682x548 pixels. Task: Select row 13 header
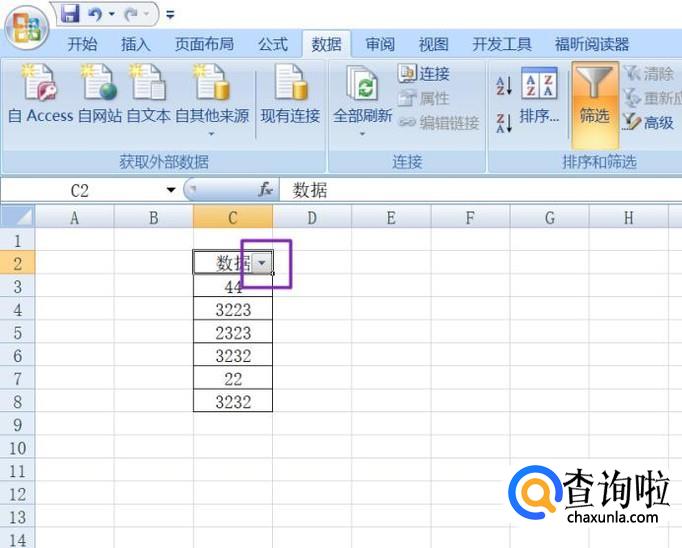point(17,517)
